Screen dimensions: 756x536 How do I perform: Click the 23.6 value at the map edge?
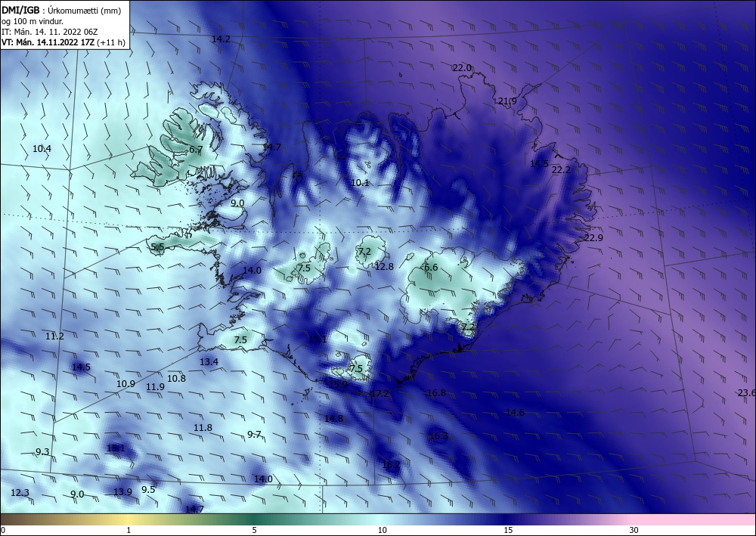746,393
